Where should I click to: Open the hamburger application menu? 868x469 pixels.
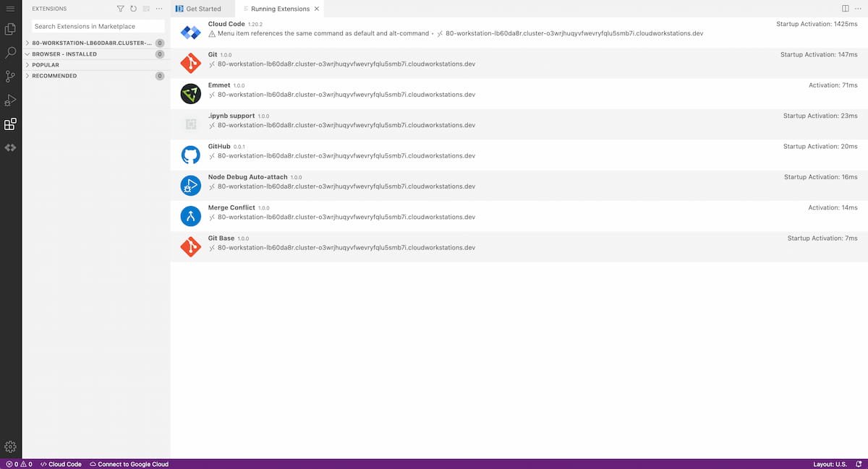click(x=10, y=9)
